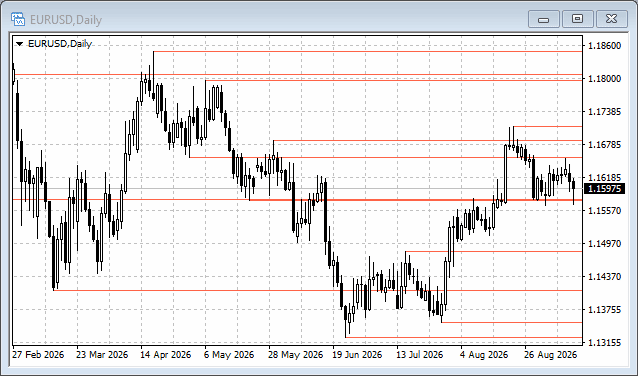Image resolution: width=638 pixels, height=376 pixels.
Task: Click the 14 Apr 2026 date label
Action: pos(165,355)
